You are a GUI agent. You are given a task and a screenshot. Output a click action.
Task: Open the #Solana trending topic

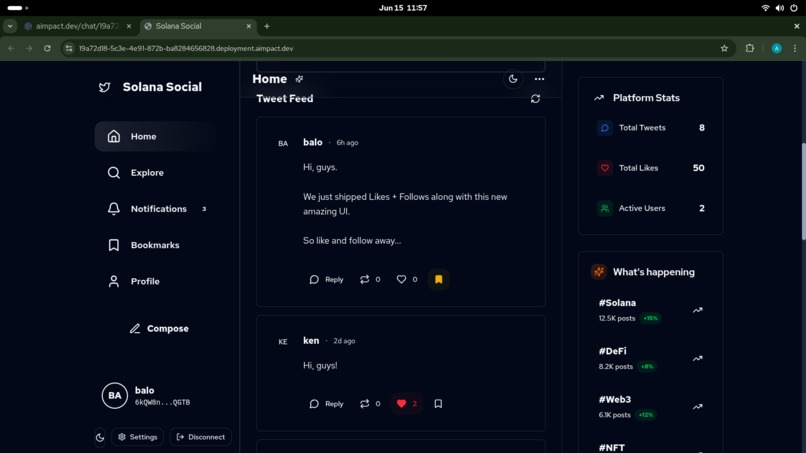[x=617, y=303]
